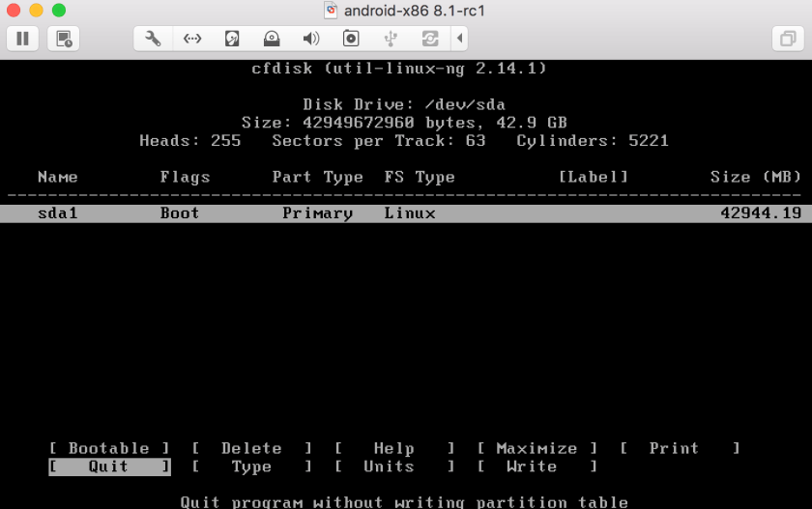This screenshot has height=509, width=812.
Task: Collapse the device toolbar arrow
Action: [459, 39]
